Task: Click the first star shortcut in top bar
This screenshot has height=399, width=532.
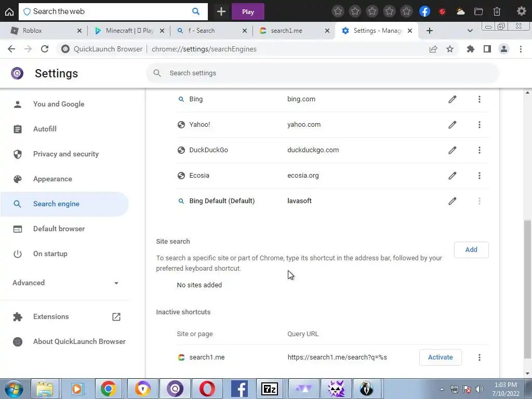Action: point(338,11)
